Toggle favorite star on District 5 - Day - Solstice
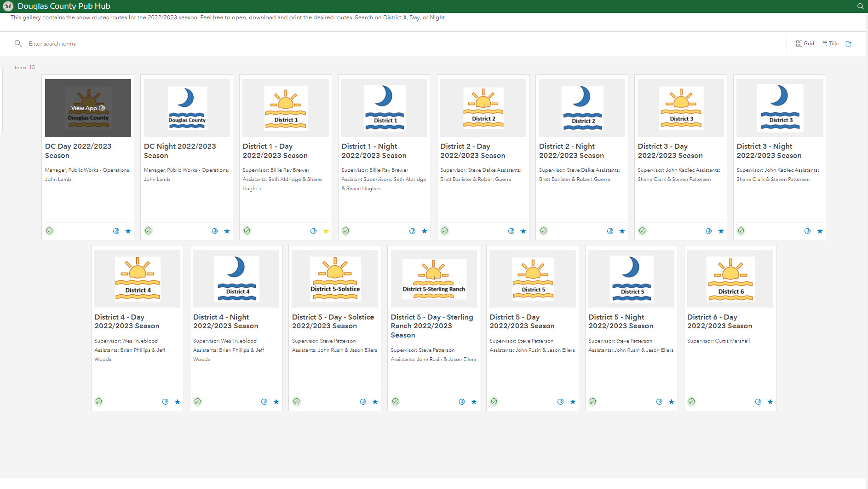Viewport: 868px width, 489px height. tap(375, 402)
